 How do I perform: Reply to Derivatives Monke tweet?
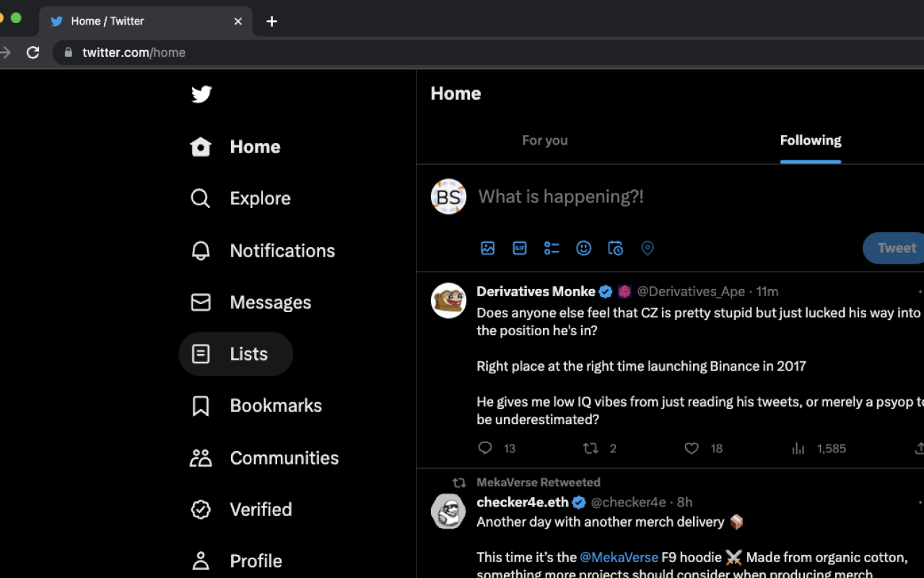[x=485, y=449]
